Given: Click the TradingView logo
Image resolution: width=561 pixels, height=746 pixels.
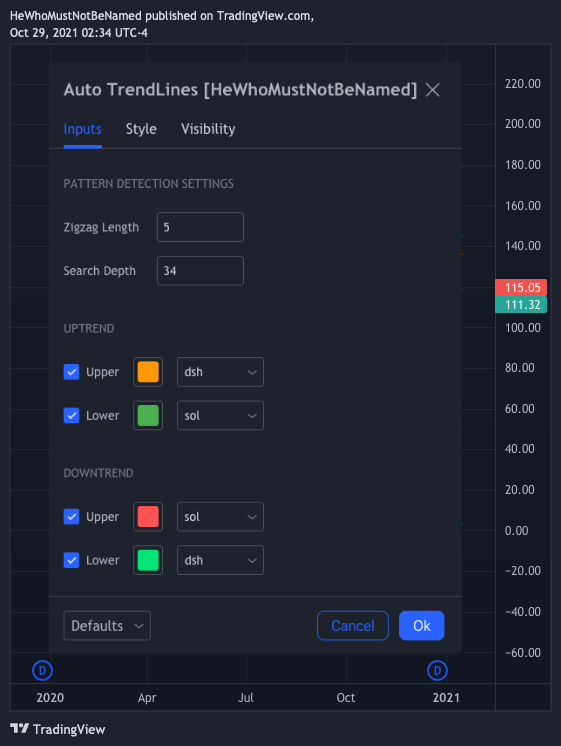Looking at the screenshot, I should click(58, 729).
